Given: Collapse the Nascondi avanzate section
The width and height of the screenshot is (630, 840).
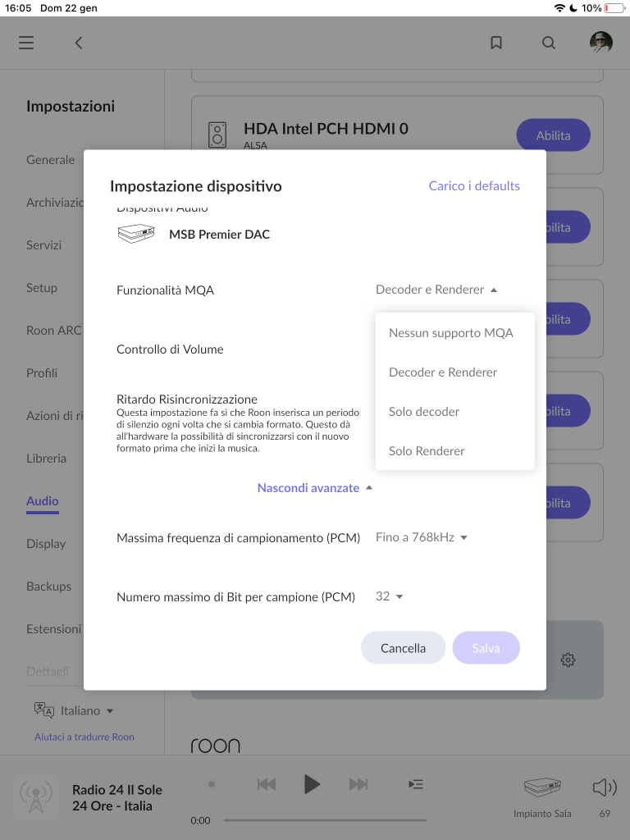Looking at the screenshot, I should click(x=314, y=487).
